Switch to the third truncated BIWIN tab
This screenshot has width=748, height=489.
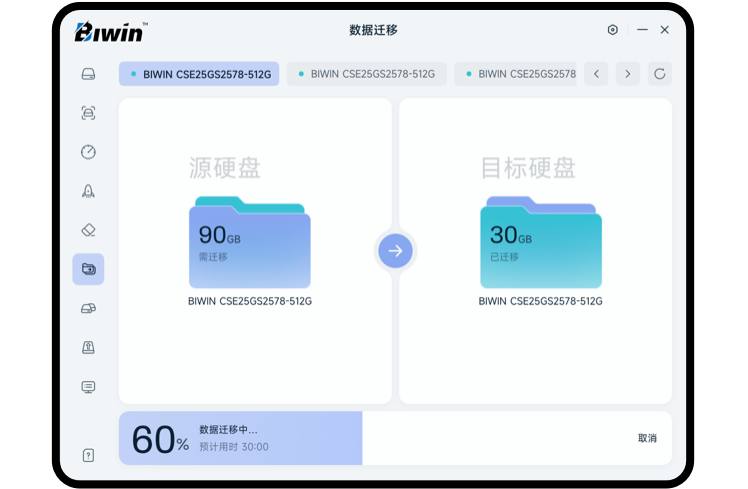517,74
